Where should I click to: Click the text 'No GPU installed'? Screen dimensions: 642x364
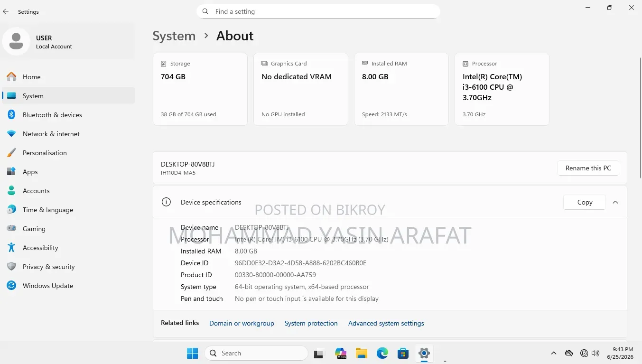283,114
